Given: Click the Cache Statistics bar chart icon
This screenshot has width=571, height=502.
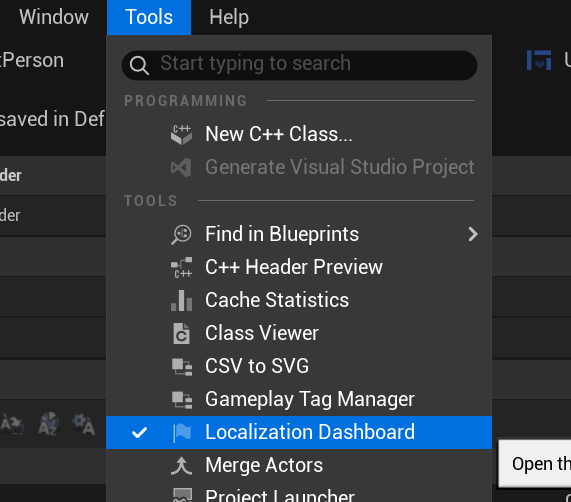Looking at the screenshot, I should pyautogui.click(x=181, y=300).
